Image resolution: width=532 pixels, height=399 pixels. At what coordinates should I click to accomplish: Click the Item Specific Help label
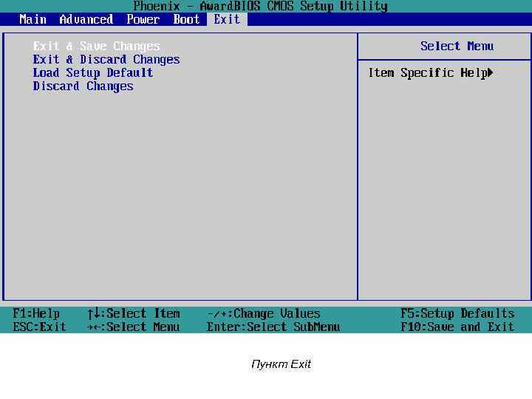pos(428,72)
